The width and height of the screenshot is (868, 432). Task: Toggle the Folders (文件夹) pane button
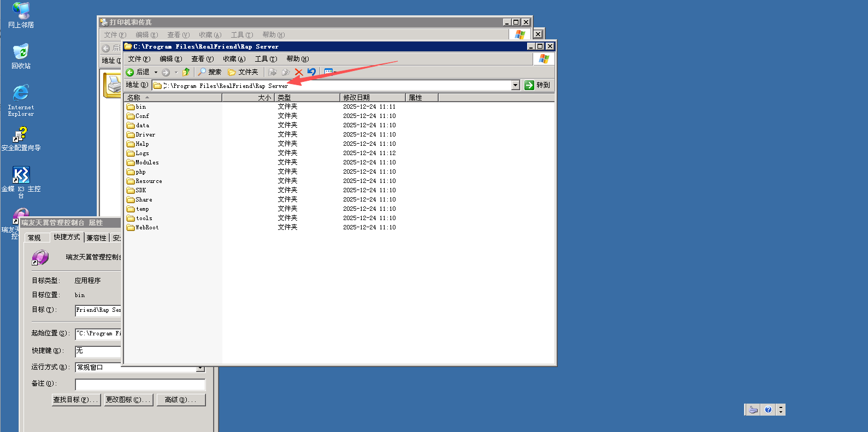[243, 72]
